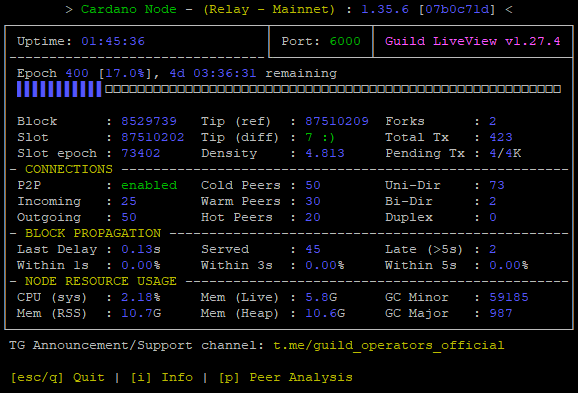Viewport: 578px width, 393px height.
Task: Click the GC Major value 987
Action: click(501, 313)
